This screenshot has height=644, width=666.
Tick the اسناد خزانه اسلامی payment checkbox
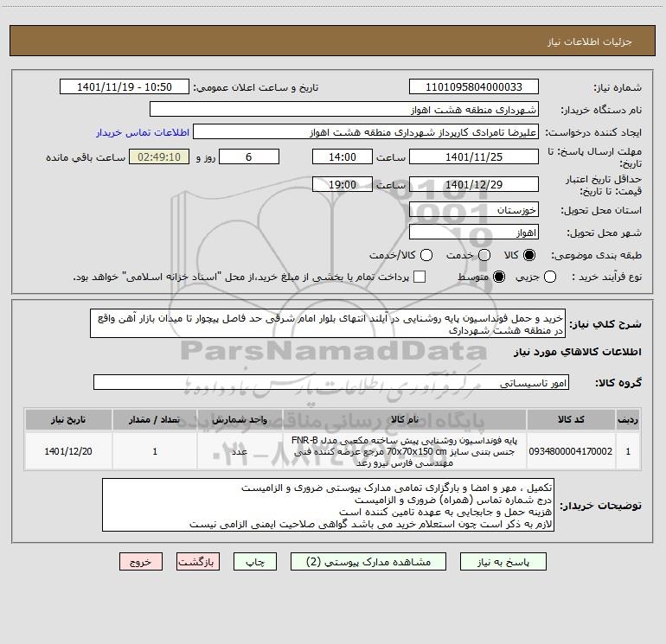click(x=419, y=277)
